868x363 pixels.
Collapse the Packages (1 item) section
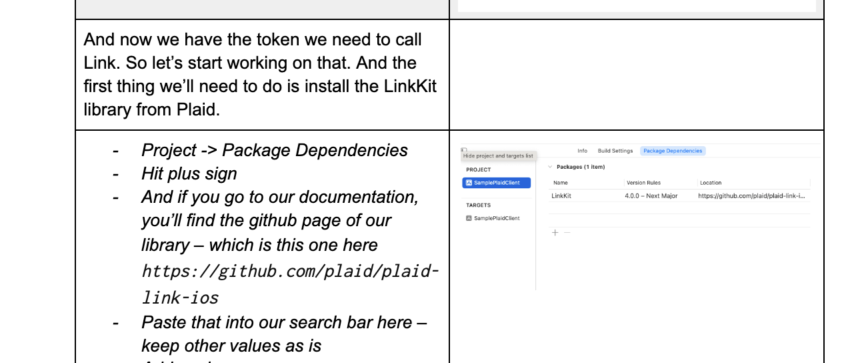pyautogui.click(x=550, y=167)
